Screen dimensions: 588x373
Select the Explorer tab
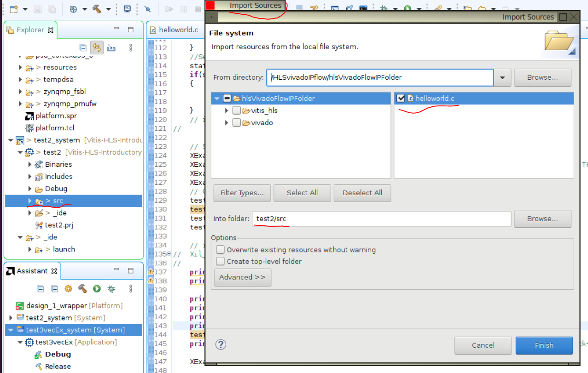(29, 29)
